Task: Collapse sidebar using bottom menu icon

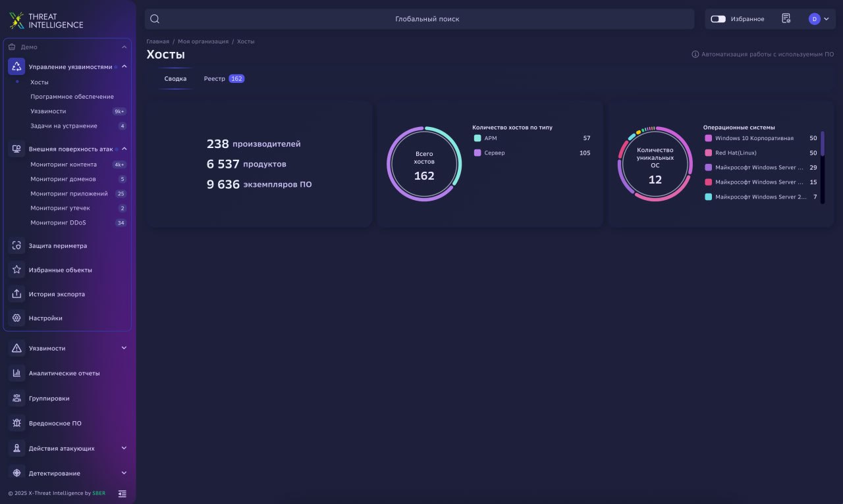Action: pyautogui.click(x=122, y=493)
